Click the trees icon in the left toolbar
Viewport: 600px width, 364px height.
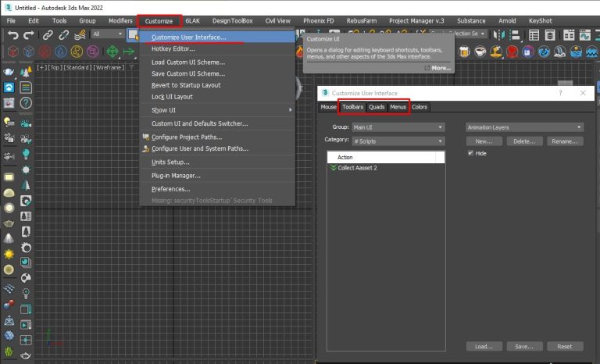coord(26,72)
